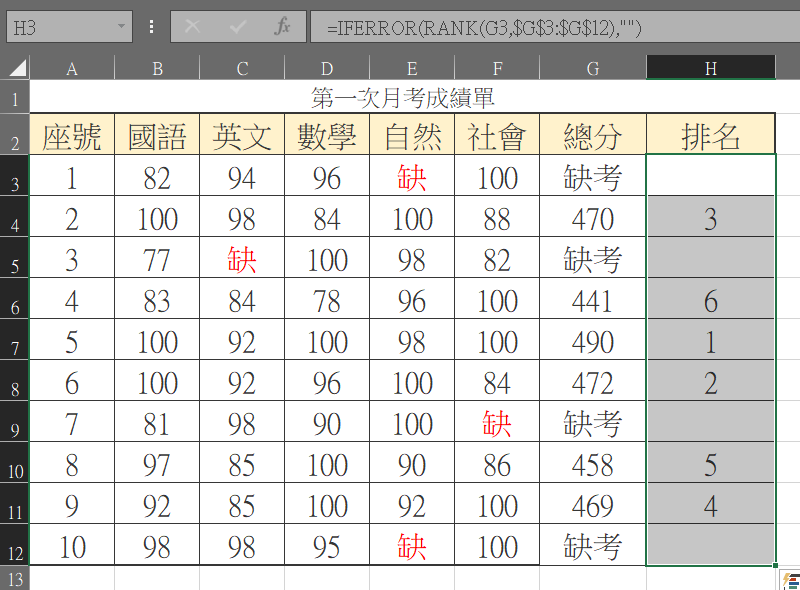
Task: Click the 自然 header cell
Action: click(x=412, y=135)
